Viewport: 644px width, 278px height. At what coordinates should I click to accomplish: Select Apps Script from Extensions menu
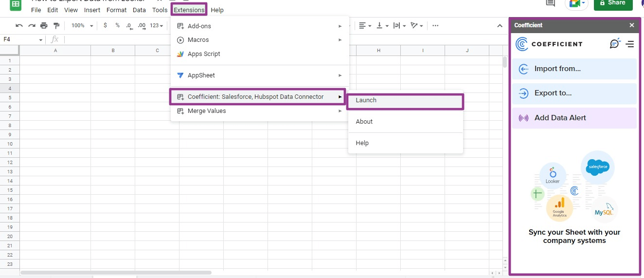point(260,54)
